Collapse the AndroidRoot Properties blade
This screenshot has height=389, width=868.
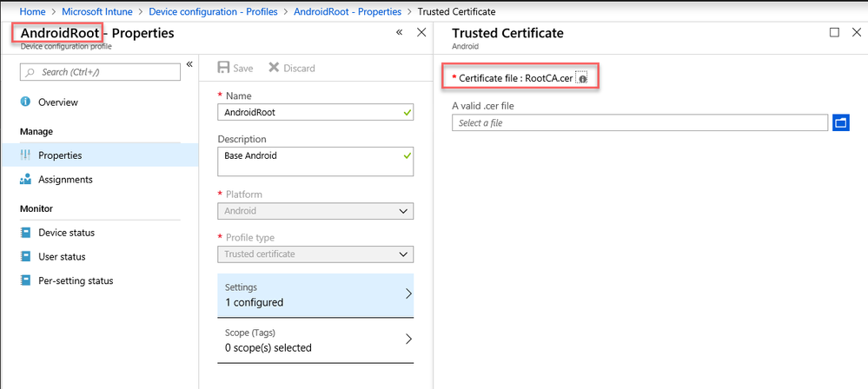(x=399, y=33)
